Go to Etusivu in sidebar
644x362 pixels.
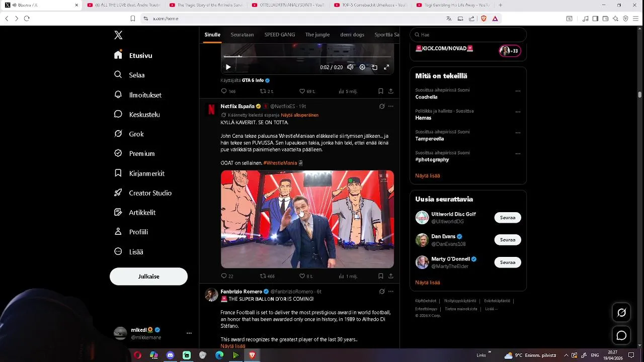coord(133,55)
